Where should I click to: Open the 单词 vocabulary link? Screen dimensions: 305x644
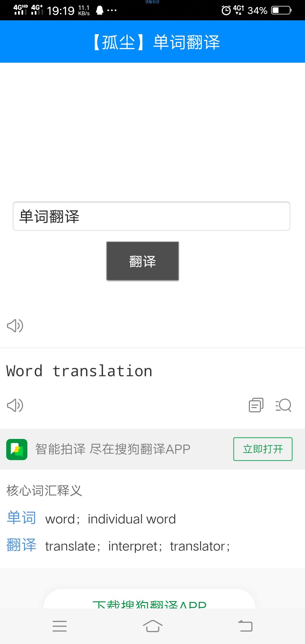click(x=21, y=518)
